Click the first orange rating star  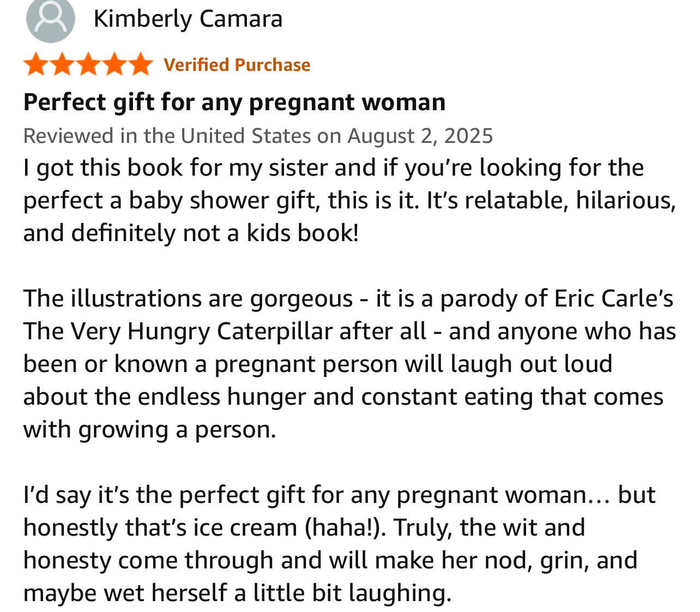pyautogui.click(x=36, y=64)
